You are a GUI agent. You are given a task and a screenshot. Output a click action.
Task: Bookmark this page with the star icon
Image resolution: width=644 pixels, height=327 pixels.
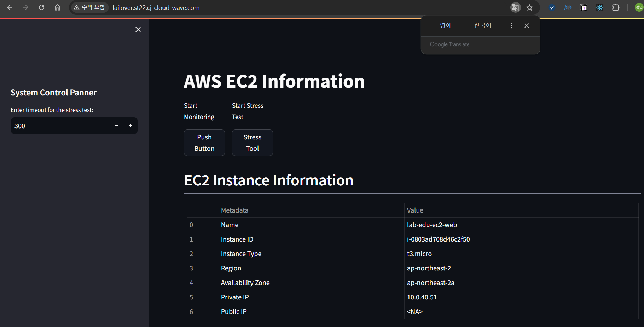click(x=529, y=7)
